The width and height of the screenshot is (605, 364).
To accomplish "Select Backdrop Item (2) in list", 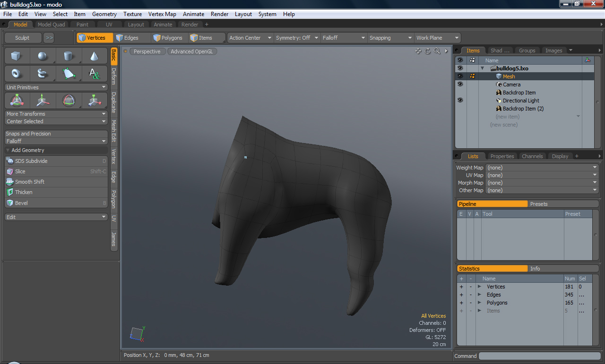I will tap(523, 109).
